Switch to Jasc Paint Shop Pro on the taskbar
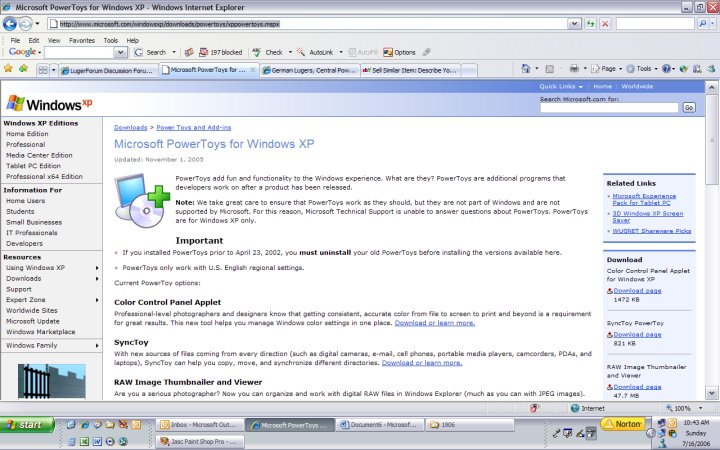The height and width of the screenshot is (450, 720). (x=199, y=441)
